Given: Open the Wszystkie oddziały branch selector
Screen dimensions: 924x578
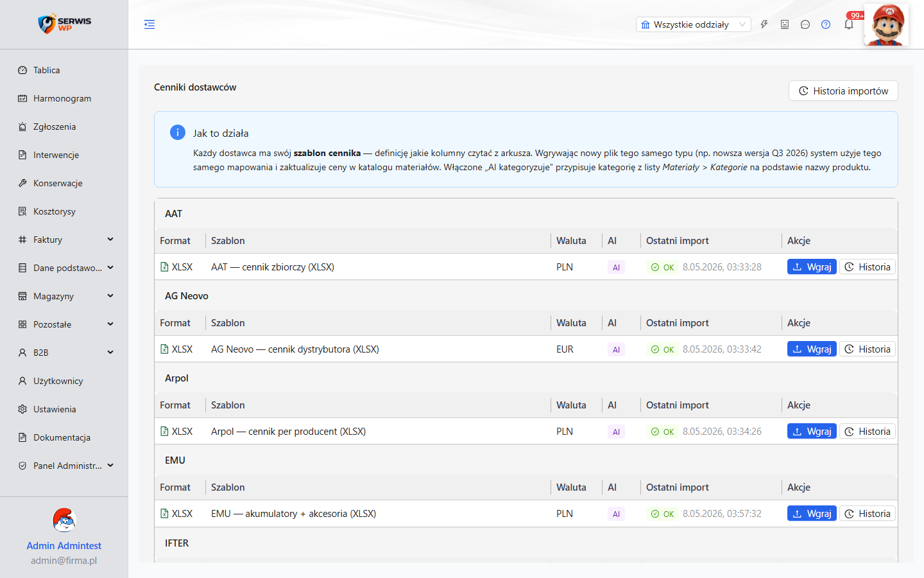Looking at the screenshot, I should pyautogui.click(x=693, y=24).
